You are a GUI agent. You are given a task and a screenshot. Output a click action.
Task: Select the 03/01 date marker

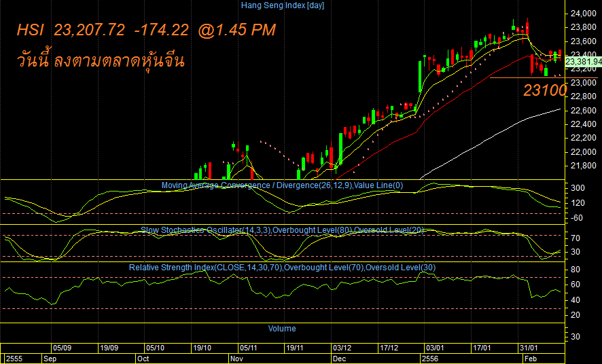coord(436,348)
